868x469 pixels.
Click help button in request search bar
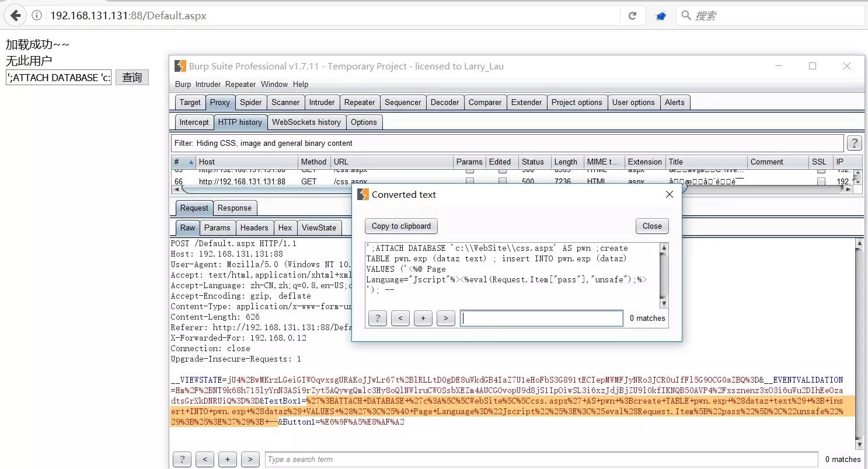pyautogui.click(x=182, y=459)
